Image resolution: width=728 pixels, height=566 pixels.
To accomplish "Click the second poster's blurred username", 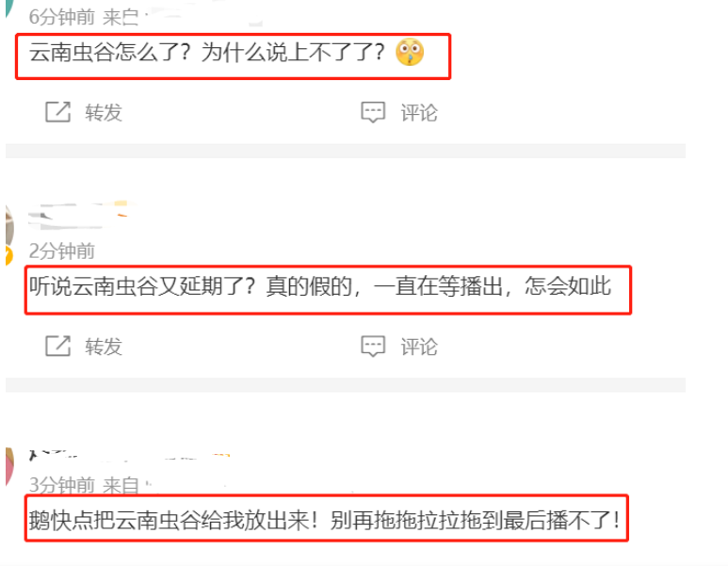I will click(78, 216).
